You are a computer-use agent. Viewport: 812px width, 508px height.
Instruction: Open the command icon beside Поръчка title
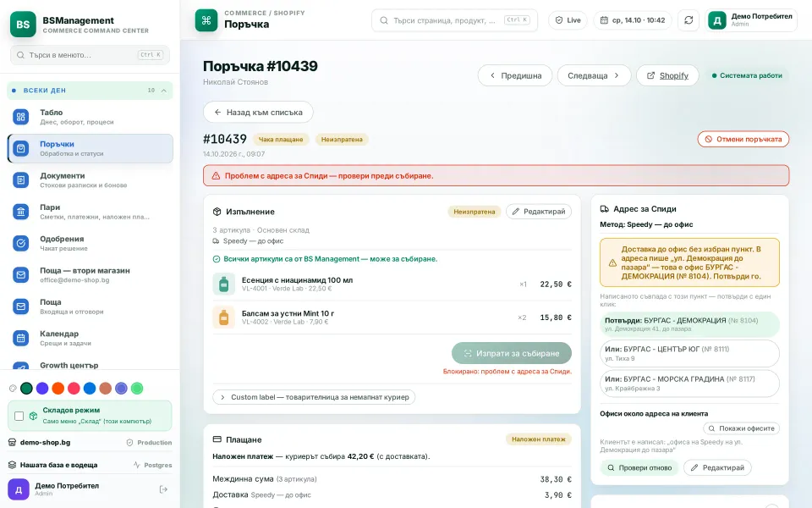click(206, 20)
